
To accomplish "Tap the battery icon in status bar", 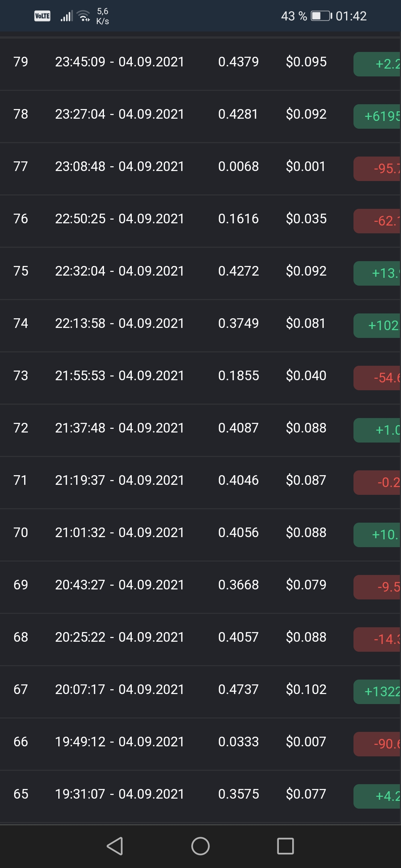I will (322, 16).
